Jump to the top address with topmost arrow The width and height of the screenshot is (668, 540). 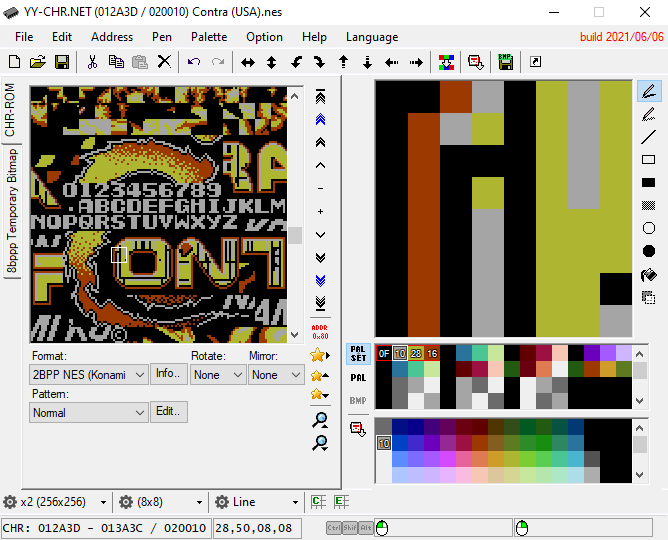tap(320, 97)
